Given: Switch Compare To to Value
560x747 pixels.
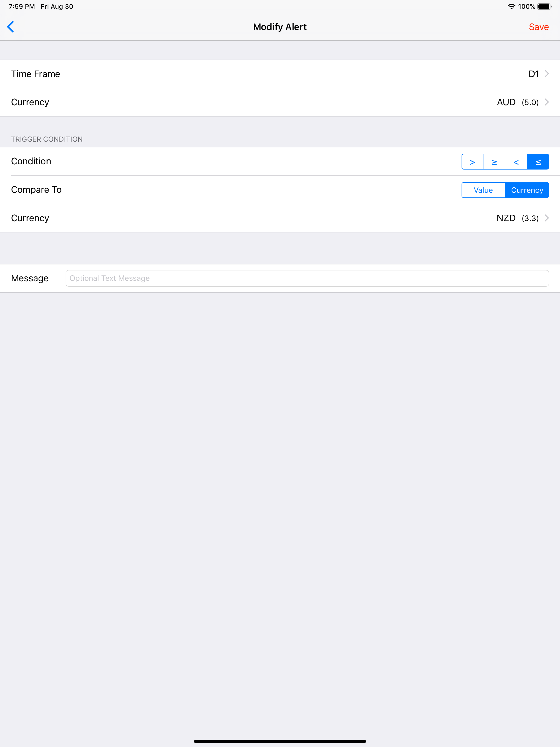Looking at the screenshot, I should [483, 190].
